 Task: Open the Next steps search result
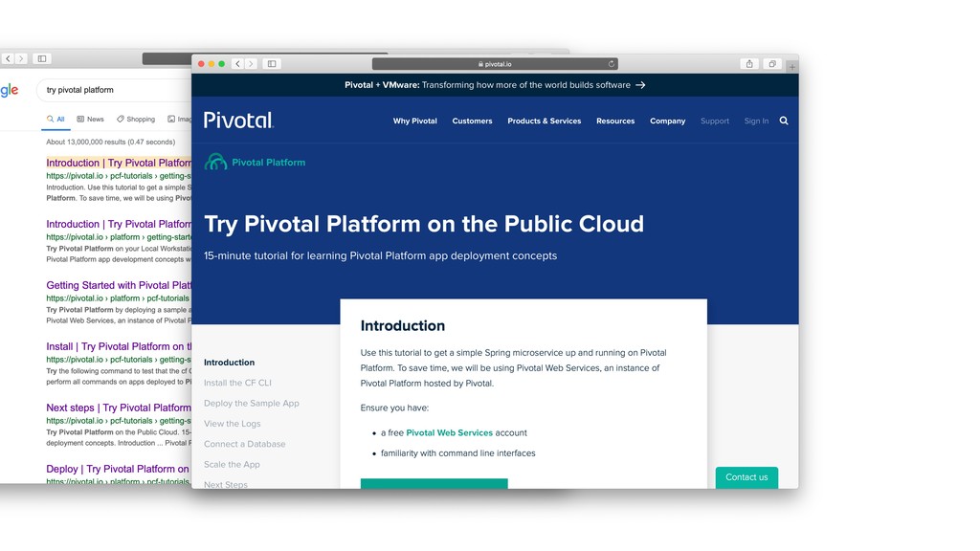pyautogui.click(x=119, y=408)
